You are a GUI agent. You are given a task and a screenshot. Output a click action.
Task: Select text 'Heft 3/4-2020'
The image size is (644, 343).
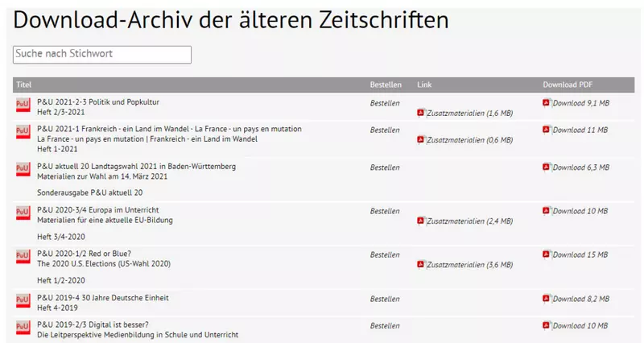pos(61,237)
